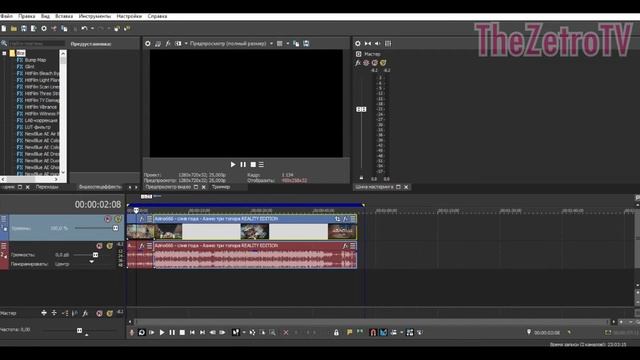
Task: Stop the preview window playback
Action: [x=253, y=164]
